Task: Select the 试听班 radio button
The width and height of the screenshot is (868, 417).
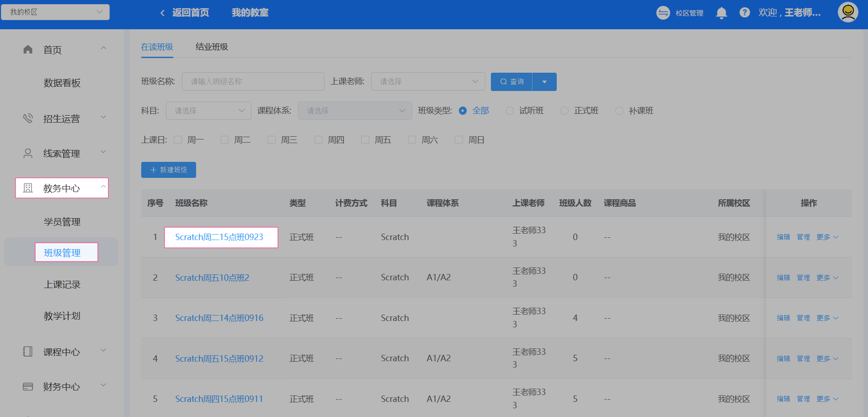Action: click(510, 111)
